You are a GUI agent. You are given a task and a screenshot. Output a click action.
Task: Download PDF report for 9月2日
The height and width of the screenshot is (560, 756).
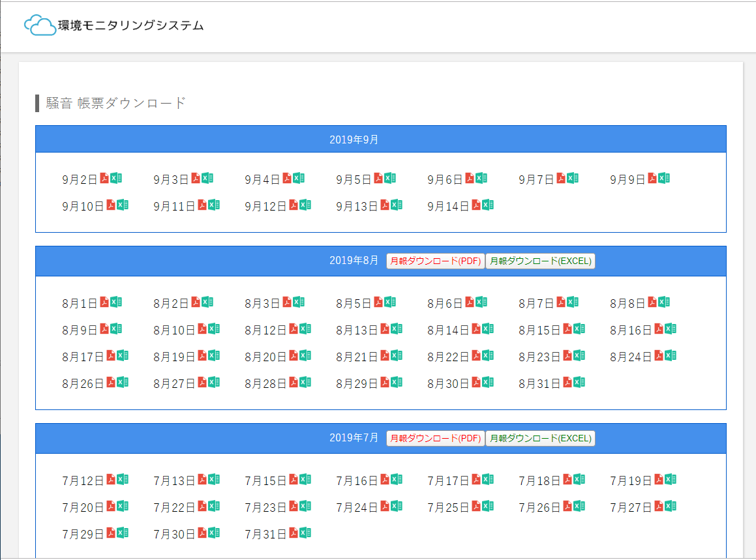(x=104, y=178)
